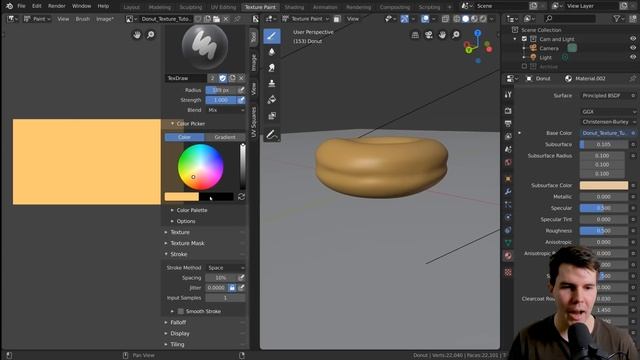The image size is (640, 360).
Task: Select the Annotate pencil tool
Action: pos(272,135)
